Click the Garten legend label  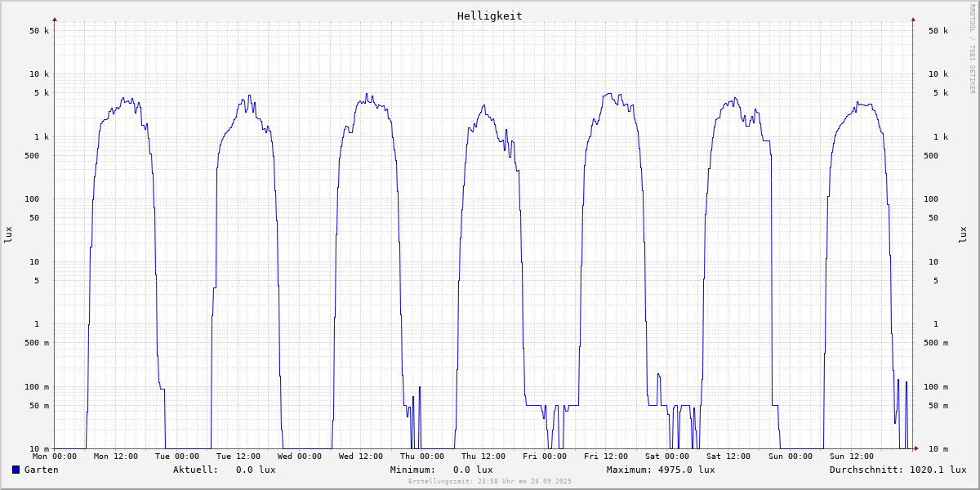[x=41, y=470]
